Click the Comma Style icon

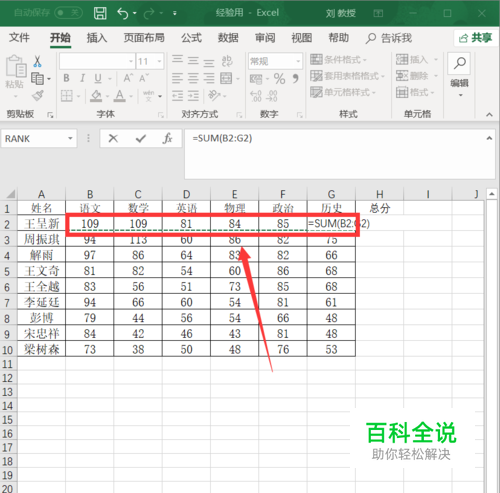[295, 79]
